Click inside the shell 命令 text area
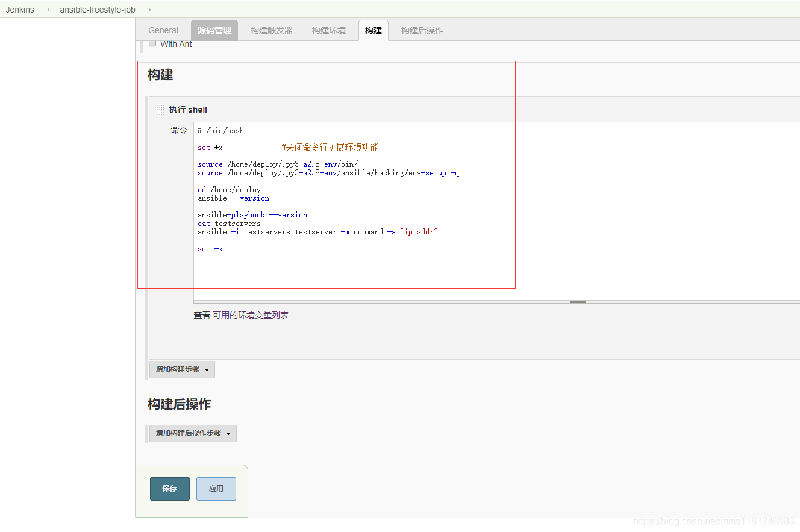Viewport: 800px width, 532px height. (496, 211)
